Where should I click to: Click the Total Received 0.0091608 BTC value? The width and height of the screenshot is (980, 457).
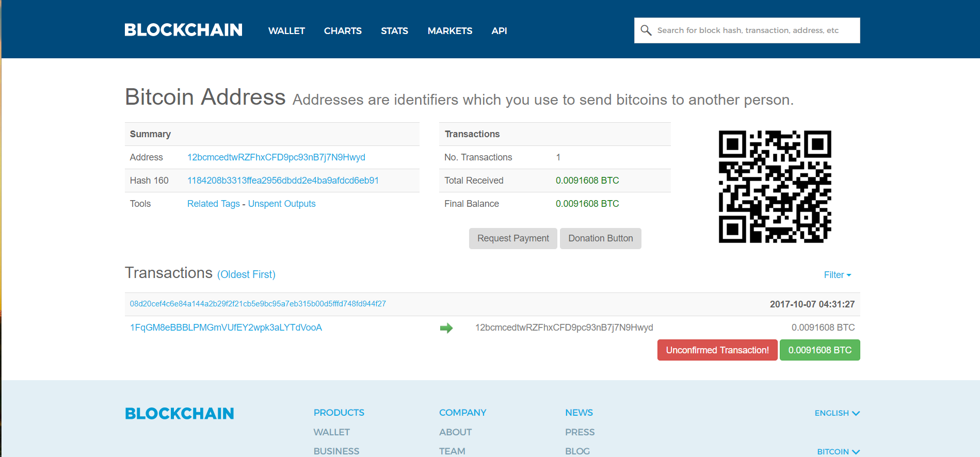click(x=587, y=181)
